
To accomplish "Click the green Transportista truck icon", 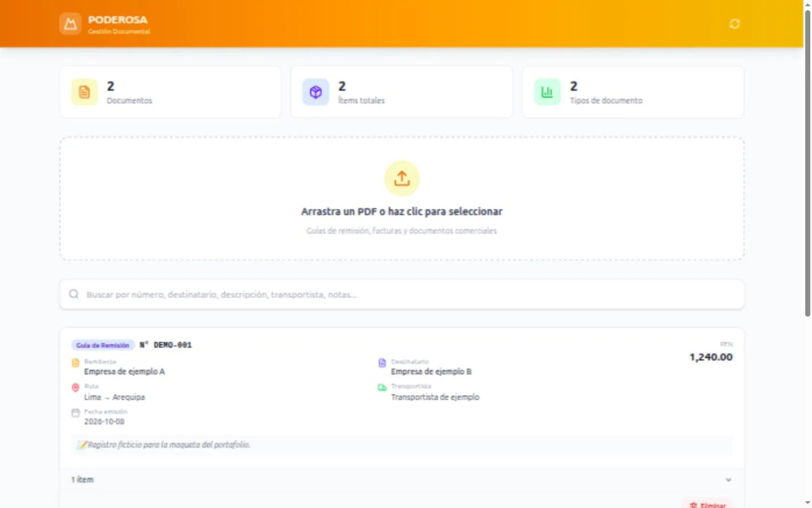I will point(382,388).
